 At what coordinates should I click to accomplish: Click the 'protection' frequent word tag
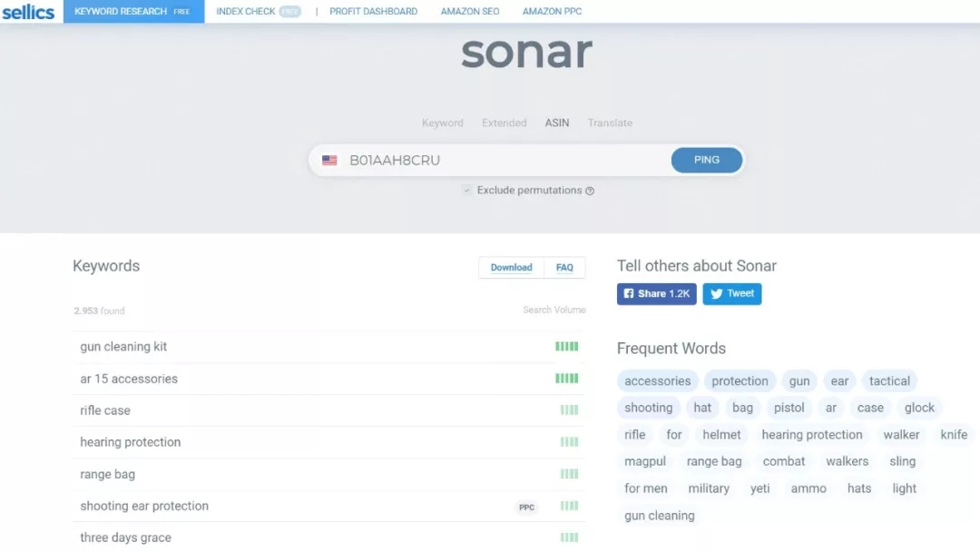(x=740, y=381)
